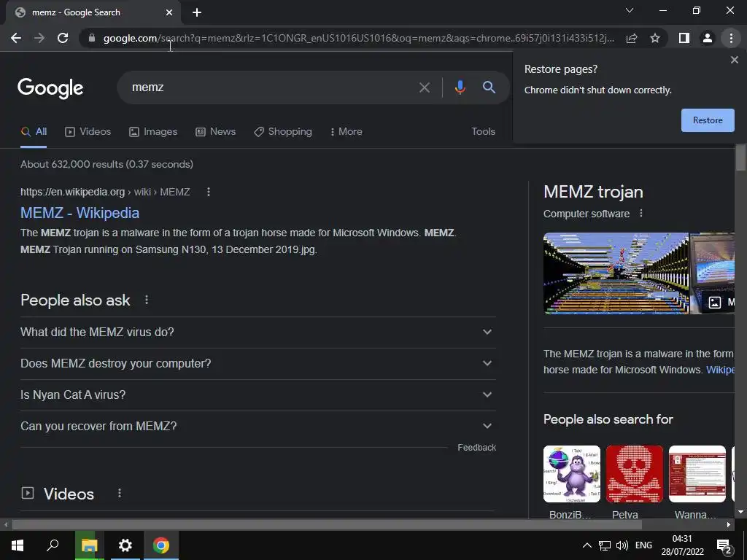Switch to the Images tab
The width and height of the screenshot is (747, 560).
(153, 132)
